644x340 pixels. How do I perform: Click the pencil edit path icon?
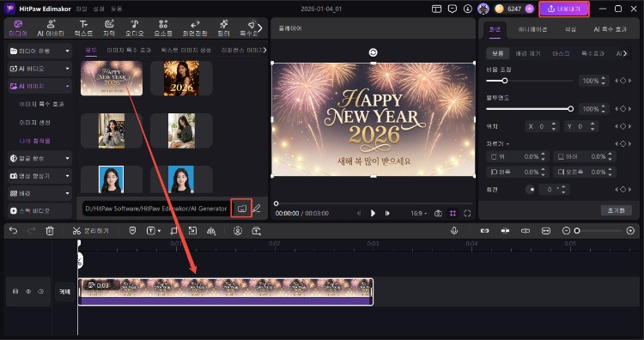[x=257, y=209]
